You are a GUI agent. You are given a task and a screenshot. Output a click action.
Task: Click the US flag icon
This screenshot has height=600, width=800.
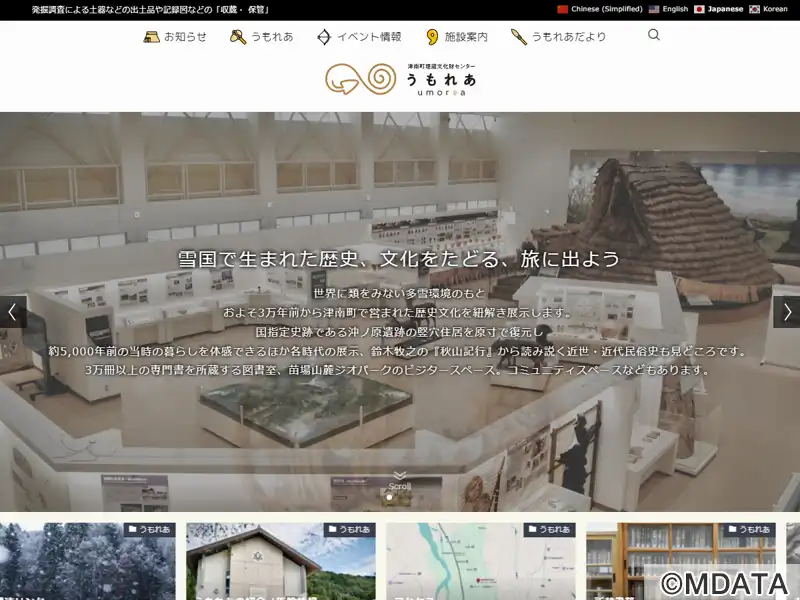click(x=654, y=9)
